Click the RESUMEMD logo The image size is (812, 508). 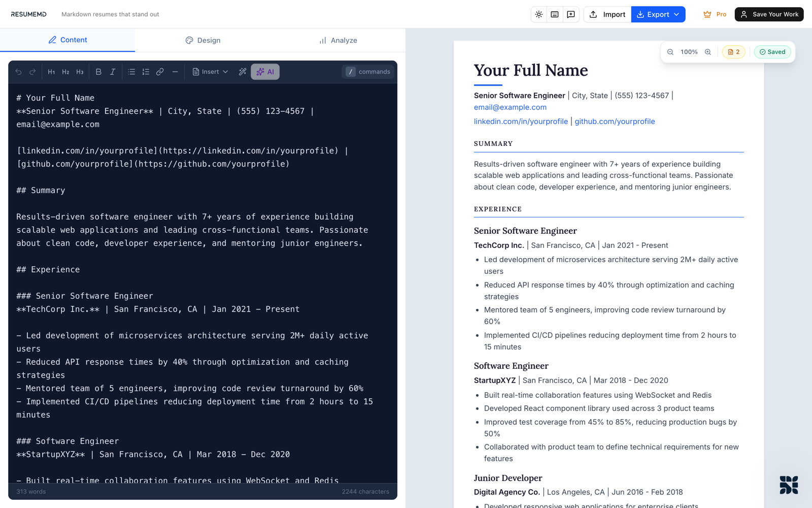(28, 14)
